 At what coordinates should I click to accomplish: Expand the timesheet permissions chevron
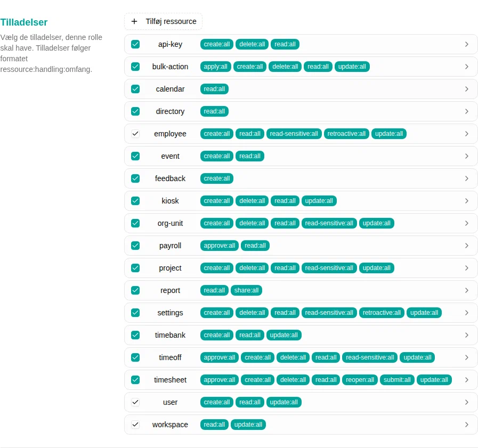tap(466, 380)
